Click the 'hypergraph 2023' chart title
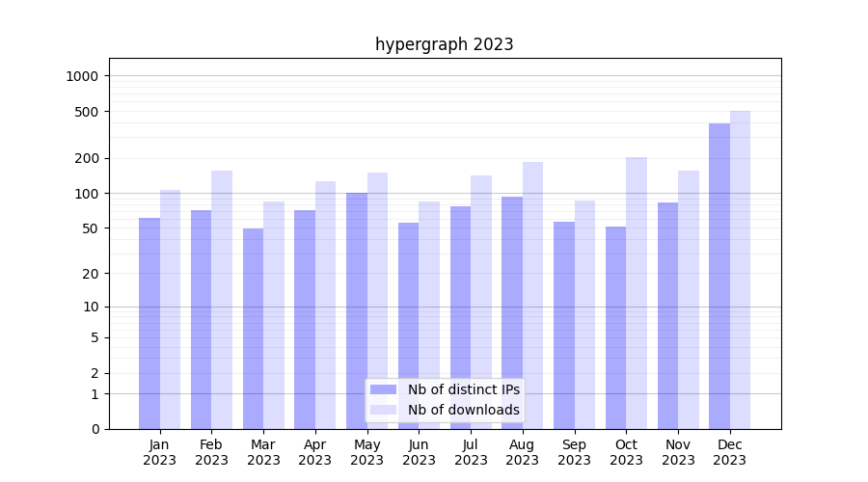868x482 pixels. [x=444, y=44]
